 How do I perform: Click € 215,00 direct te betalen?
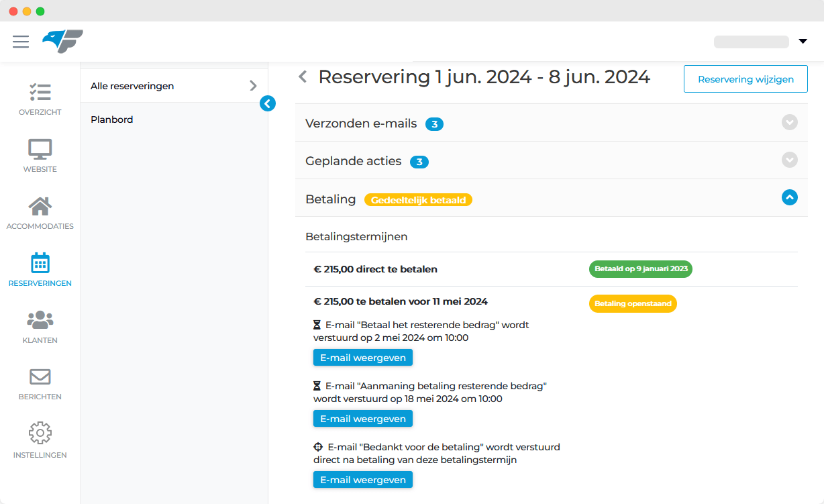tap(375, 269)
